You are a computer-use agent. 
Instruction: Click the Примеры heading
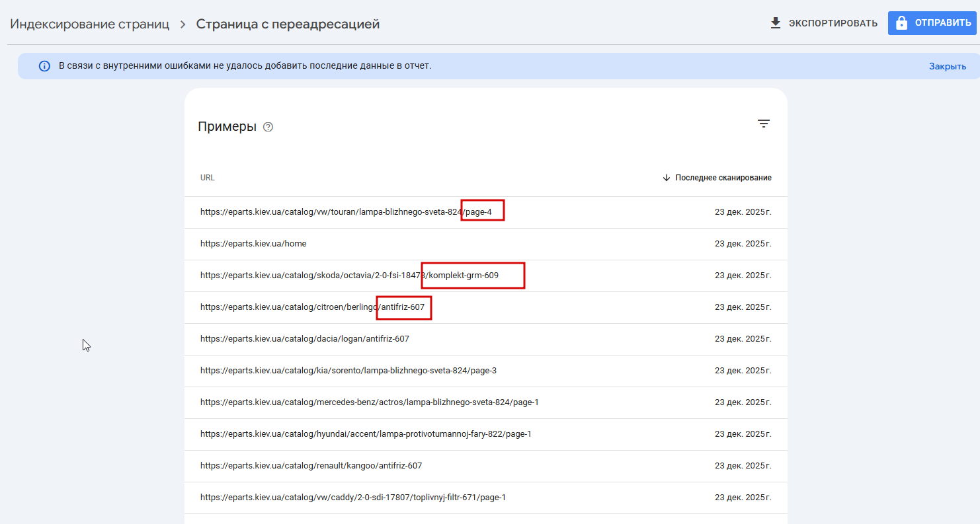pos(227,127)
